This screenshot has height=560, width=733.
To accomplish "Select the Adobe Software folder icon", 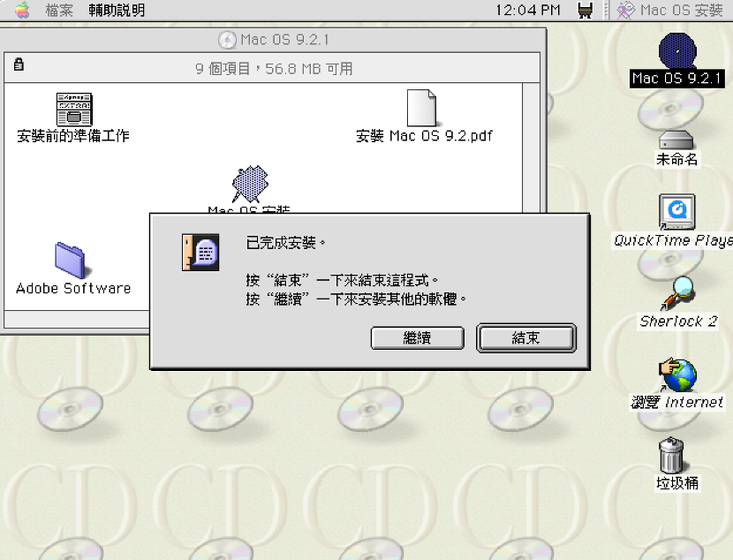I will [73, 260].
